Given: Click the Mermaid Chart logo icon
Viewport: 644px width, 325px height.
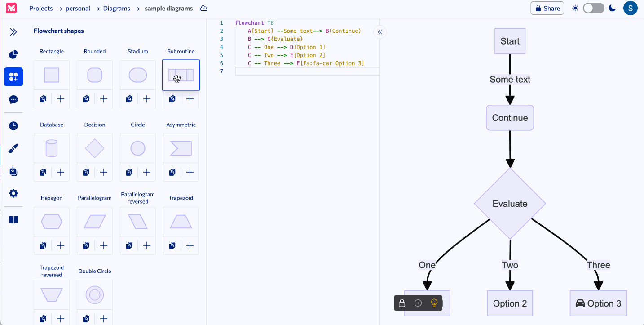Looking at the screenshot, I should (11, 8).
